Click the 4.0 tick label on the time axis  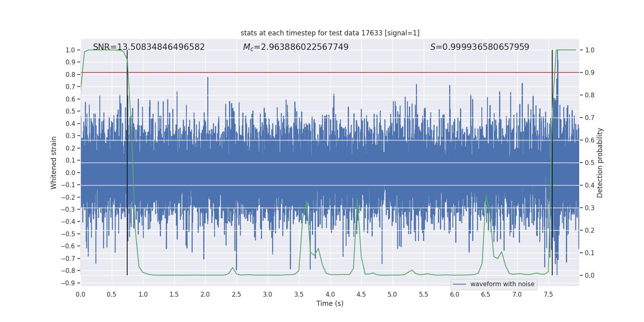coord(330,294)
